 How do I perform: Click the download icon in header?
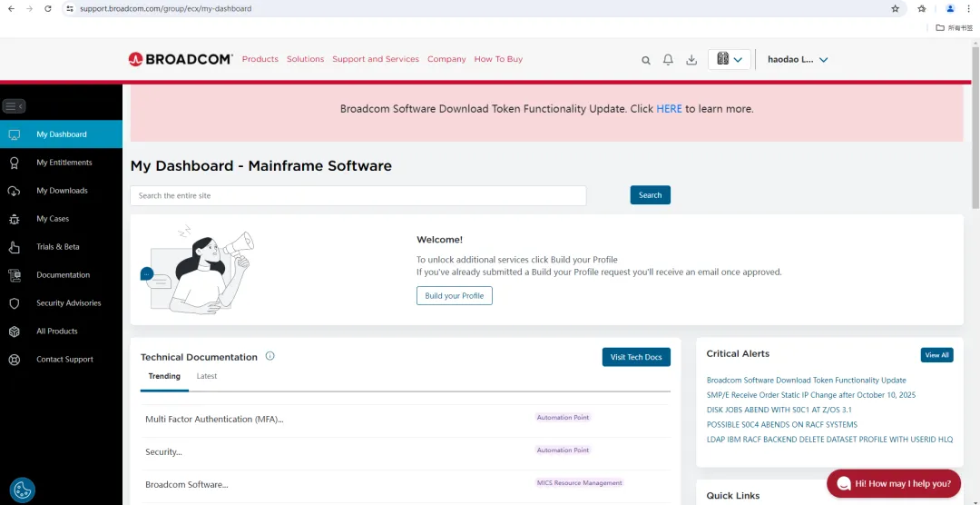[x=691, y=60]
